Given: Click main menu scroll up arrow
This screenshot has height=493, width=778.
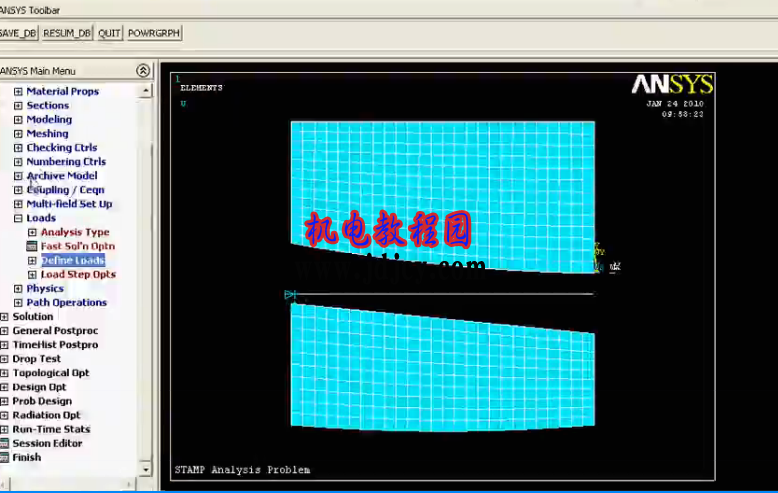Looking at the screenshot, I should pos(145,90).
